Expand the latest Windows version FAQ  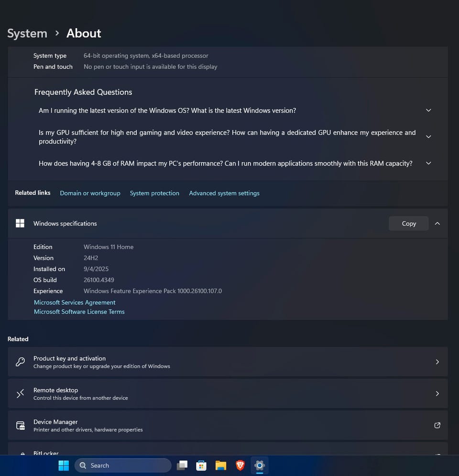[x=428, y=110]
